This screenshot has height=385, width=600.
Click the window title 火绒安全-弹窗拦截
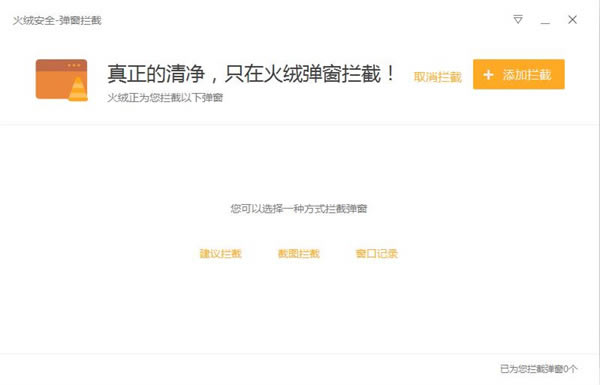coord(57,20)
